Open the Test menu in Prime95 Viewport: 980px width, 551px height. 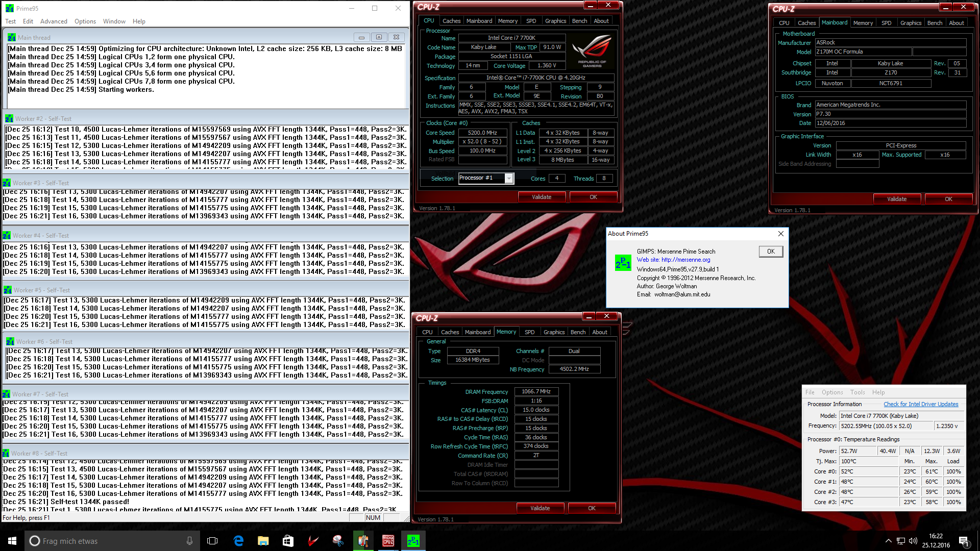click(x=10, y=21)
